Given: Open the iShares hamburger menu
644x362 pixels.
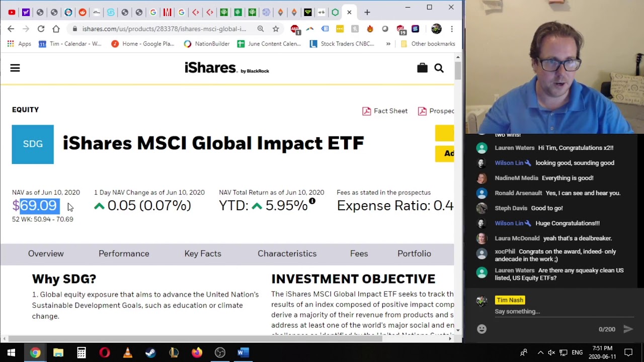Looking at the screenshot, I should tap(15, 68).
